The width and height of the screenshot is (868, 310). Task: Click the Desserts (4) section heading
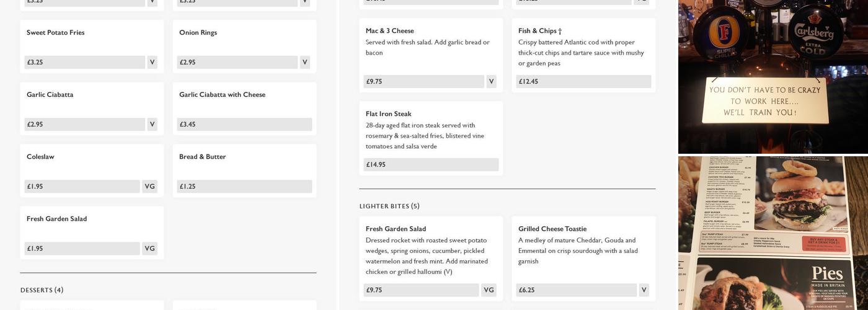click(42, 290)
